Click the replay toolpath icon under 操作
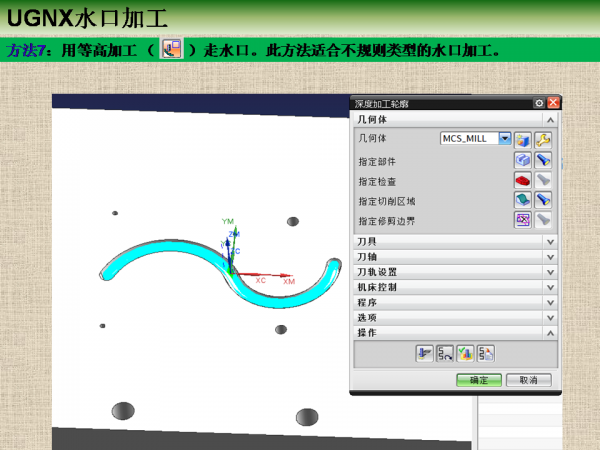The image size is (600, 450). [x=445, y=354]
